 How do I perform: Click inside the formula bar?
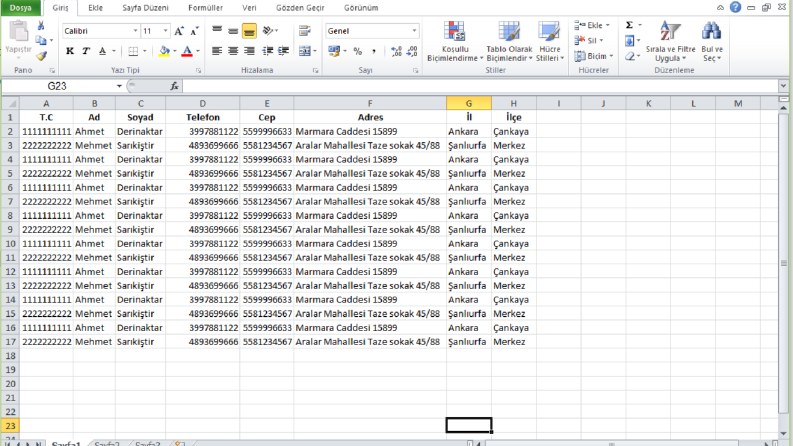pos(480,86)
